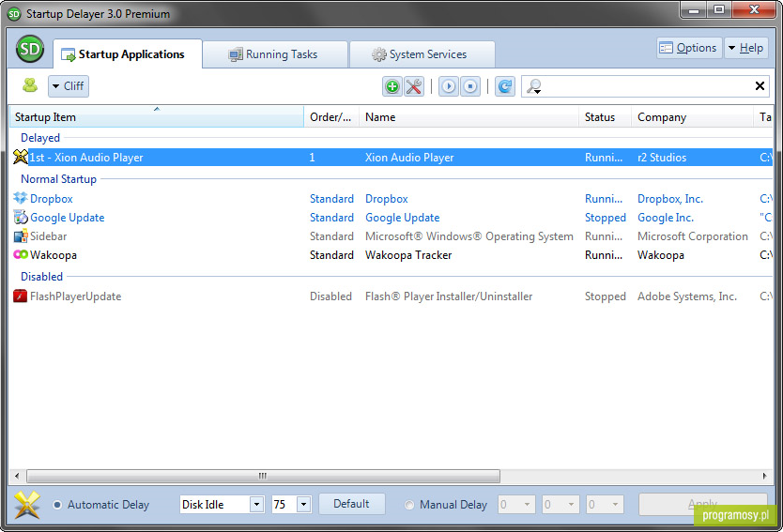Refresh the startup list
This screenshot has width=783, height=532.
pyautogui.click(x=505, y=86)
